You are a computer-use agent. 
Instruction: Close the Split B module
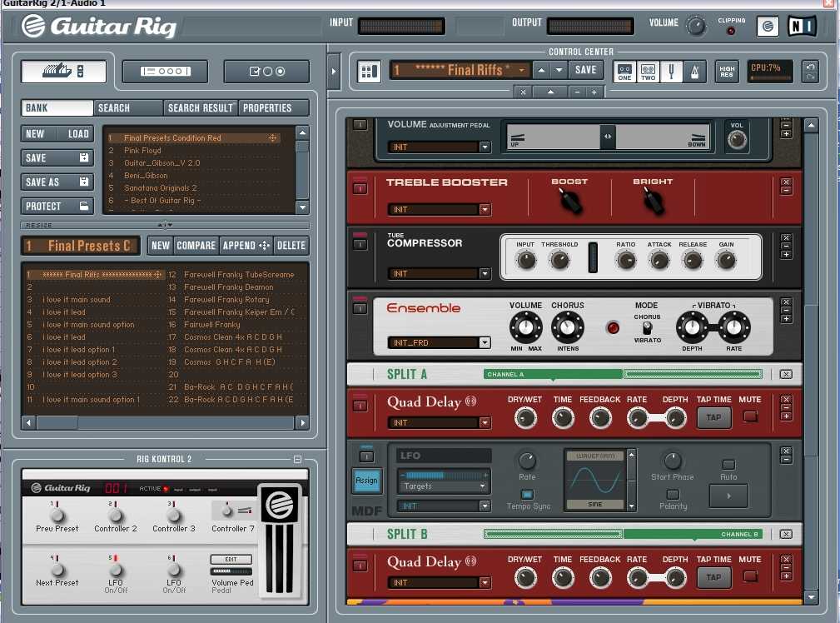pyautogui.click(x=786, y=534)
